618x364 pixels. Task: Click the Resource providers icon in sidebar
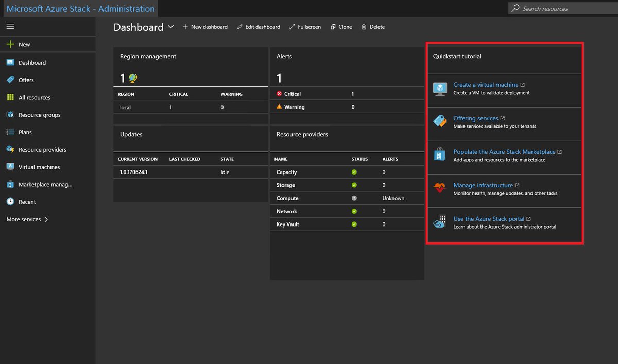[x=10, y=149]
